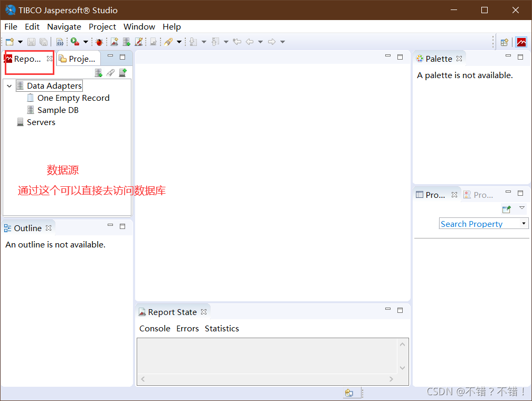
Task: Click the console scrollbar down arrow
Action: click(402, 368)
